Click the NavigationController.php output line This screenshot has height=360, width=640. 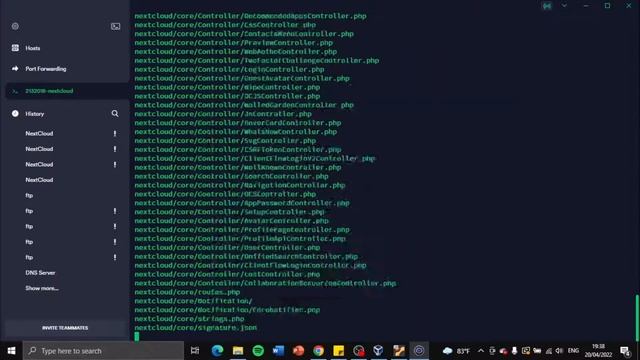(240, 185)
